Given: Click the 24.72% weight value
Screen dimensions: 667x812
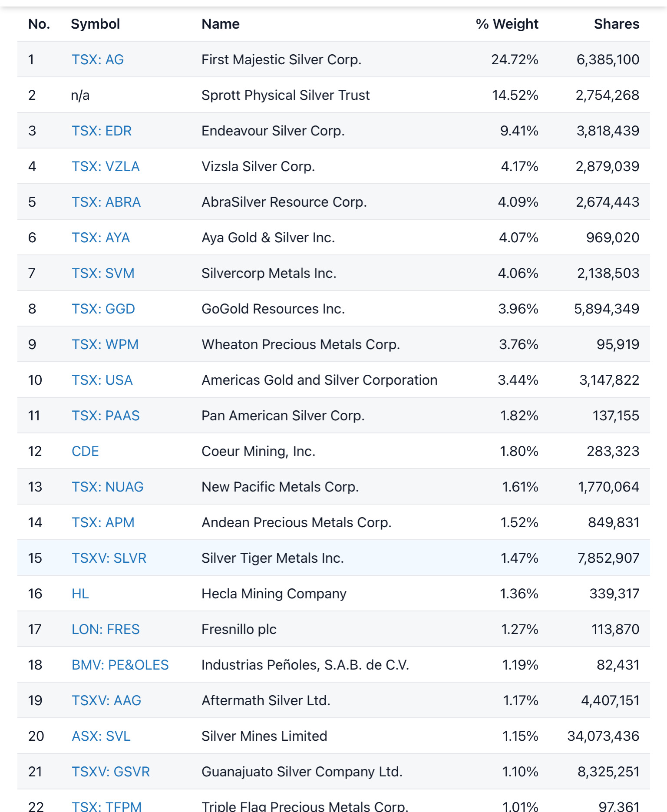Looking at the screenshot, I should (515, 59).
